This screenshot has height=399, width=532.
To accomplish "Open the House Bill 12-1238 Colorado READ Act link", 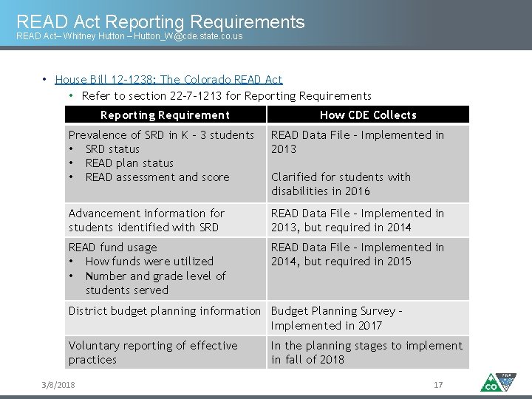I will tap(168, 79).
